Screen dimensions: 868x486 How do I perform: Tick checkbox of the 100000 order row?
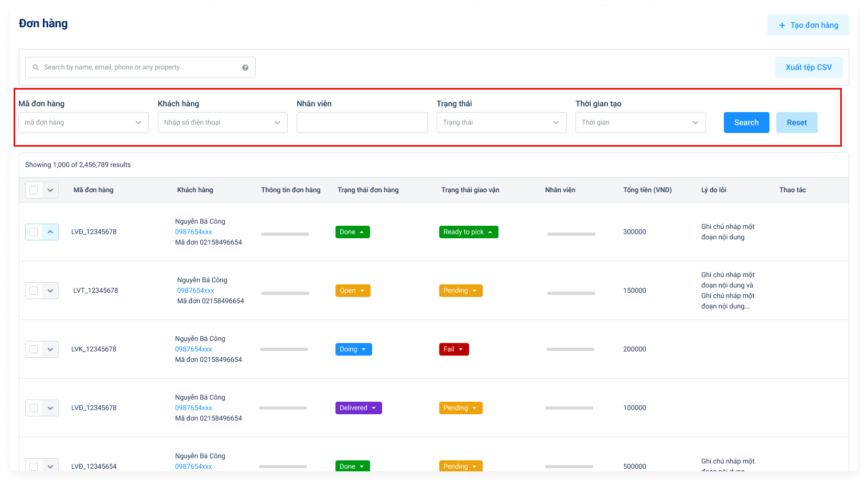point(34,408)
